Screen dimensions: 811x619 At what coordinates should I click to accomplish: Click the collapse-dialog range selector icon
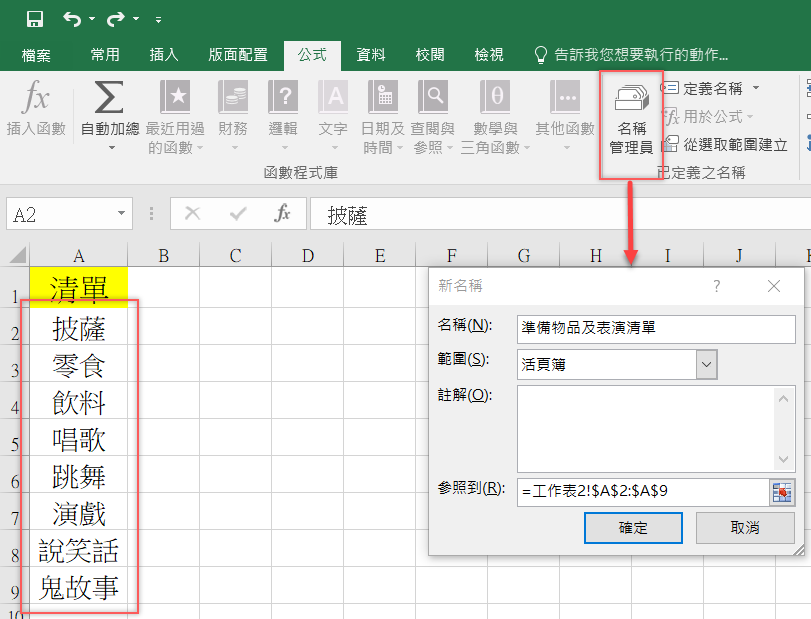coord(781,491)
